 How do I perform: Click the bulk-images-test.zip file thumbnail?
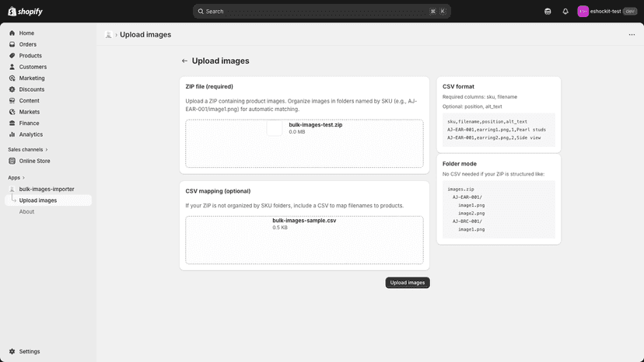point(275,128)
